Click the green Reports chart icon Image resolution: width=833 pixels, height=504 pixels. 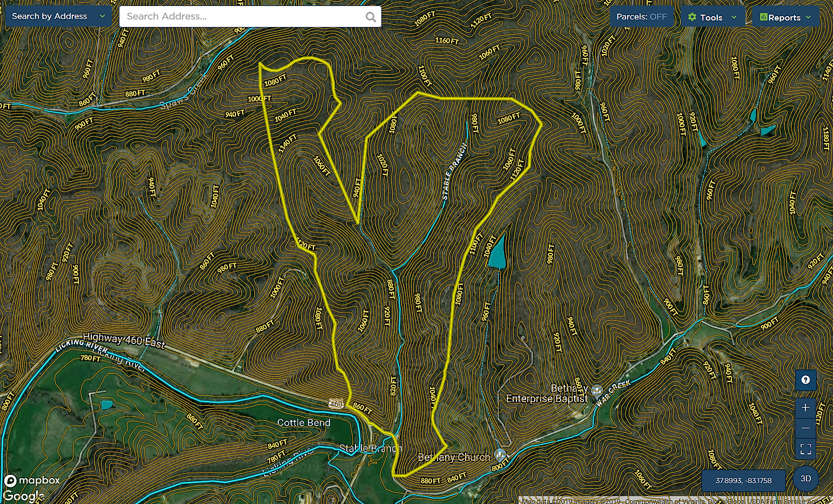point(763,17)
